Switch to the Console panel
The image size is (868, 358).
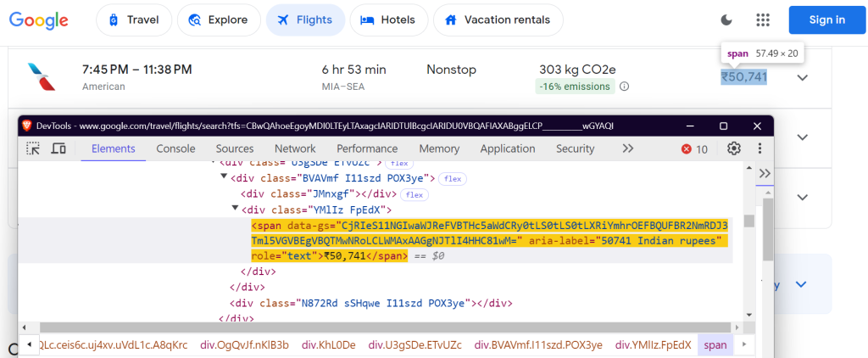pos(176,148)
